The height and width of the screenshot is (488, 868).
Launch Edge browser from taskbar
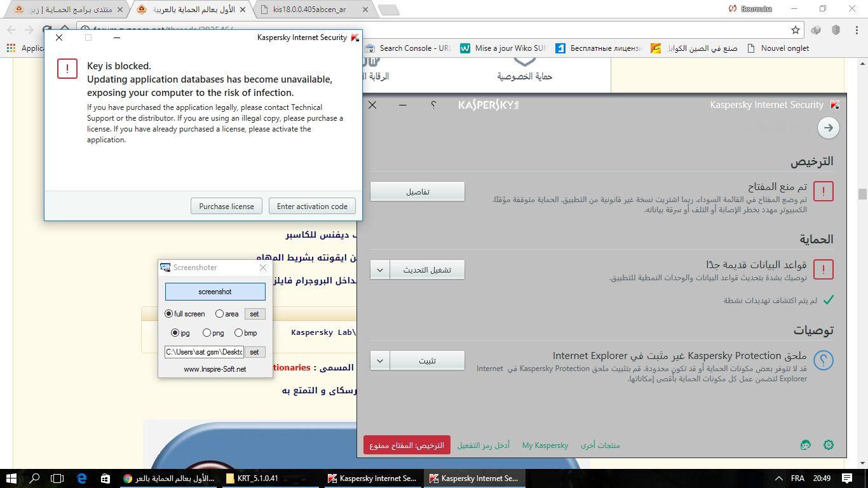[81, 478]
